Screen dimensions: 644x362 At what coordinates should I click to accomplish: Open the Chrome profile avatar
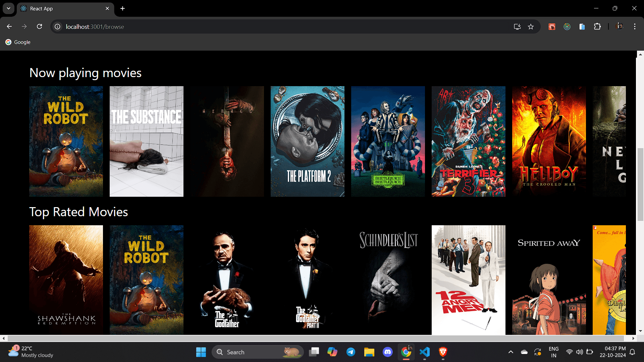620,26
